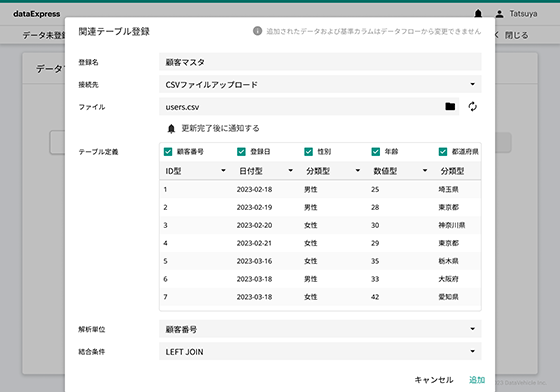
Task: Reload file using the refresh icon
Action: (472, 106)
